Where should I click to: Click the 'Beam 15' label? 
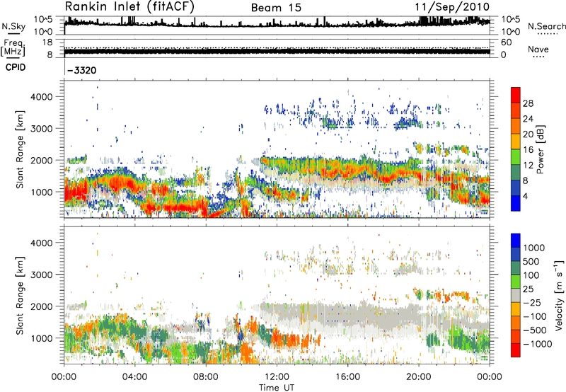[276, 8]
